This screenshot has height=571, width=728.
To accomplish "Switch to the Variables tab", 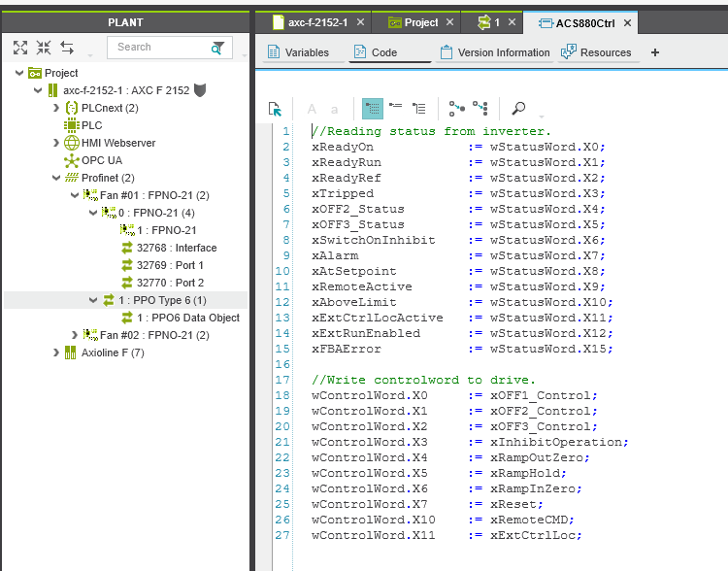I will tap(299, 52).
